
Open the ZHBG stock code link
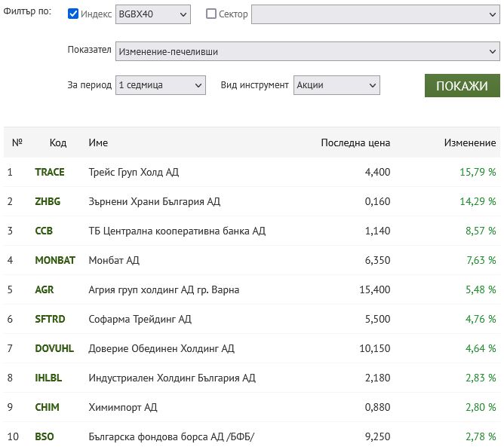(48, 201)
